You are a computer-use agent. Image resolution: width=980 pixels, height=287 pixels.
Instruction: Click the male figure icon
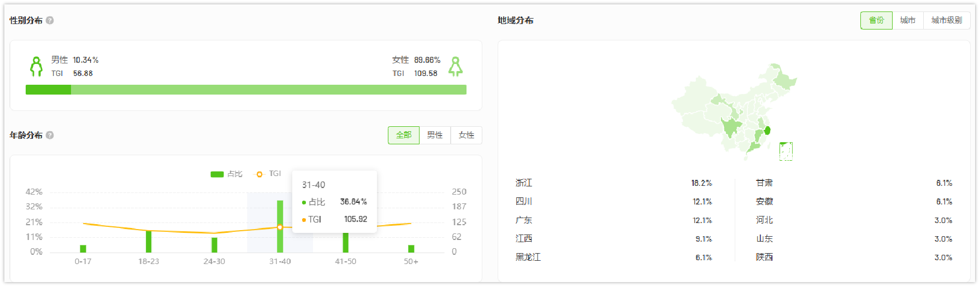click(36, 66)
